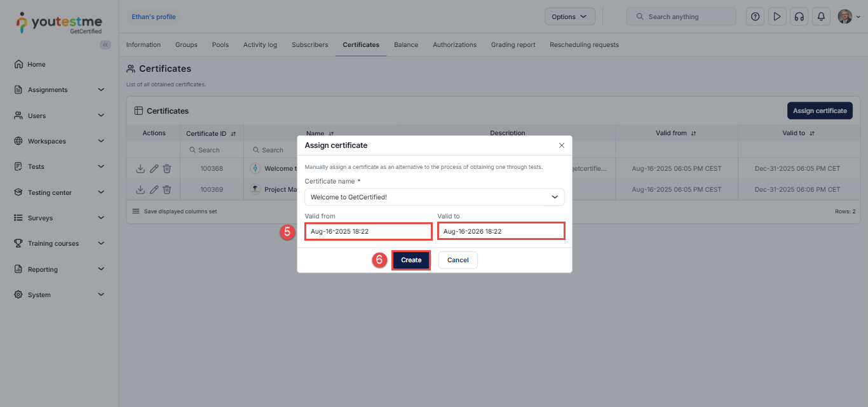Click the play video icon in header
The image size is (868, 407).
pos(776,17)
